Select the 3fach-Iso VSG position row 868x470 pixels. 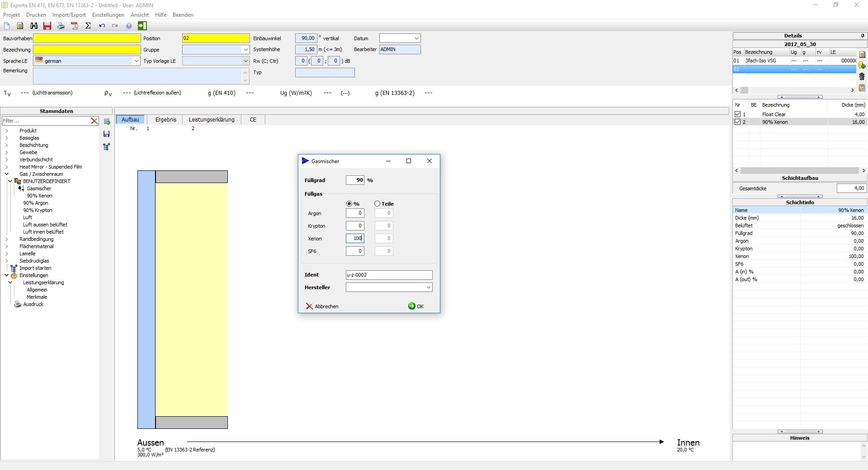click(x=794, y=61)
